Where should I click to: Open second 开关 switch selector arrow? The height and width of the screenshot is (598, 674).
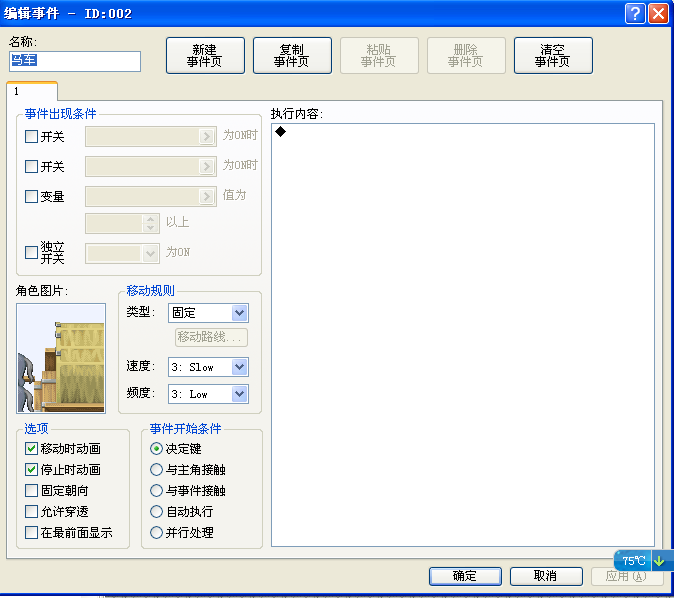(x=207, y=166)
